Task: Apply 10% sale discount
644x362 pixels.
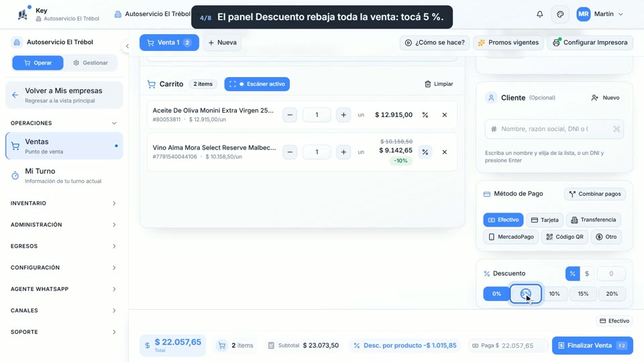Action: coord(555,294)
